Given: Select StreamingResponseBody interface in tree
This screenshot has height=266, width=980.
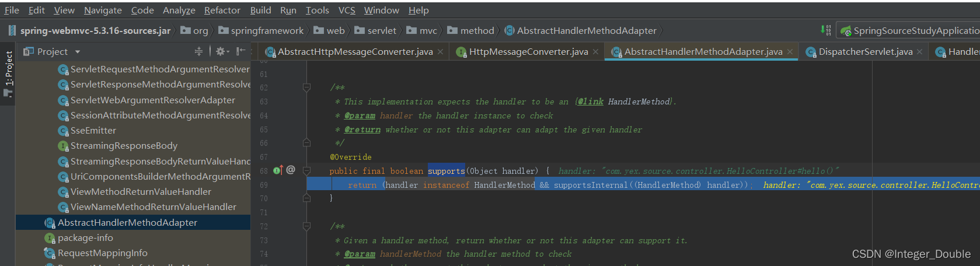Looking at the screenshot, I should pos(117,146).
